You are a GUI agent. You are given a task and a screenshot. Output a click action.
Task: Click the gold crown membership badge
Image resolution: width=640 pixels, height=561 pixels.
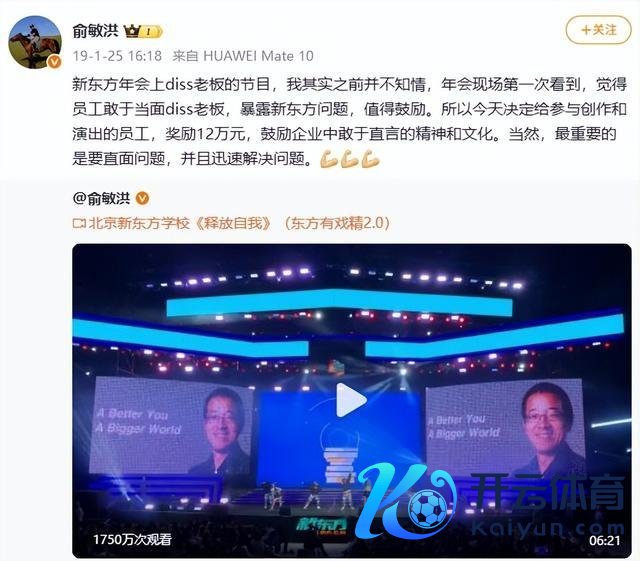click(x=143, y=31)
